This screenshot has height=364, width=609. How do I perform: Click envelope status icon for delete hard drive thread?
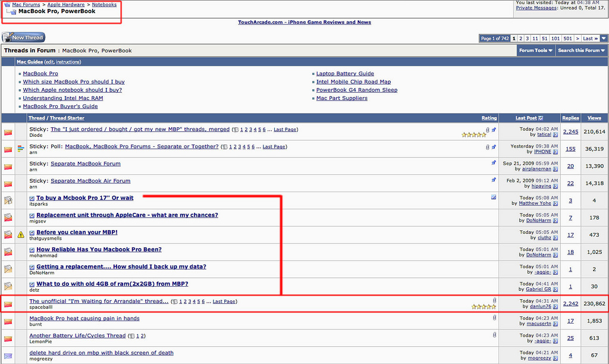pyautogui.click(x=8, y=356)
